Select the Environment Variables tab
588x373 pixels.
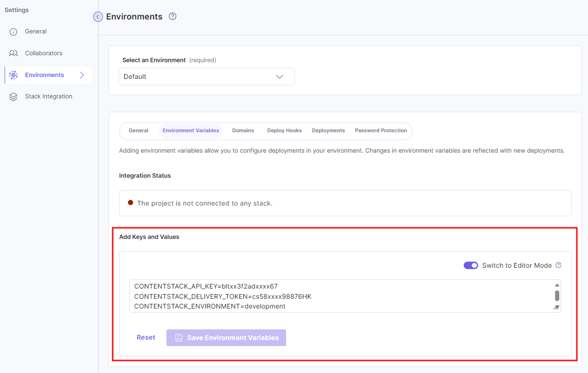191,131
